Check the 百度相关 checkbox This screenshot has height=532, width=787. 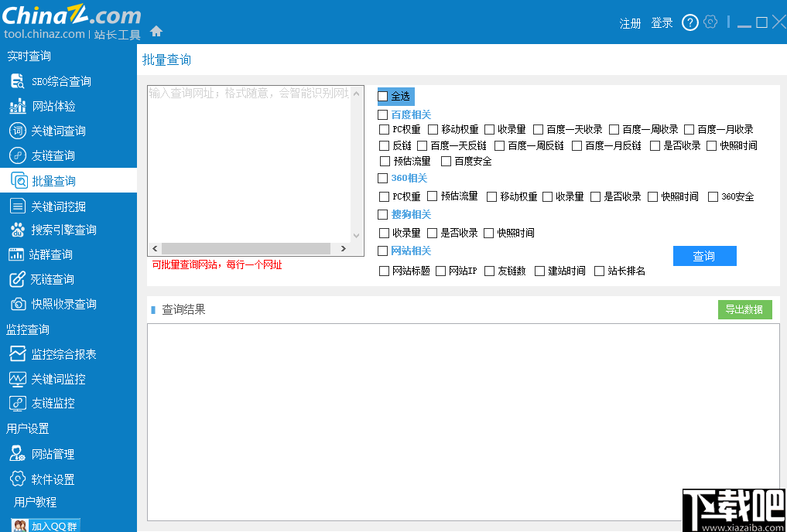coord(382,114)
